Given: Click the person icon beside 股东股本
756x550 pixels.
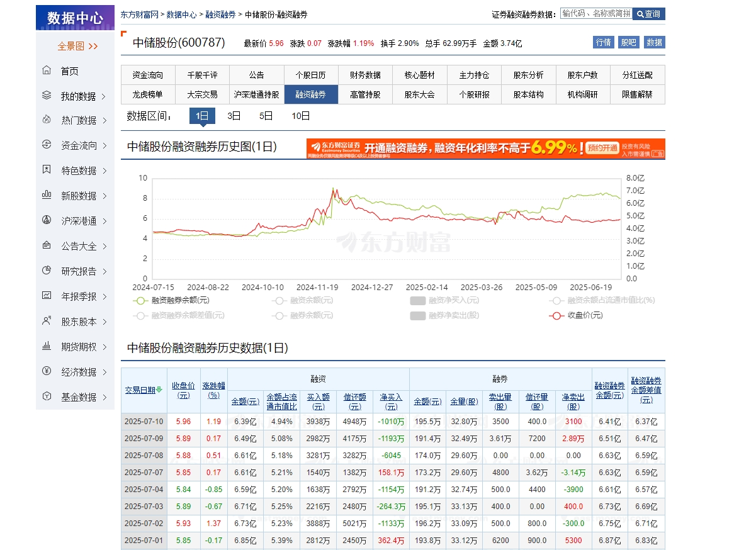Looking at the screenshot, I should [47, 321].
